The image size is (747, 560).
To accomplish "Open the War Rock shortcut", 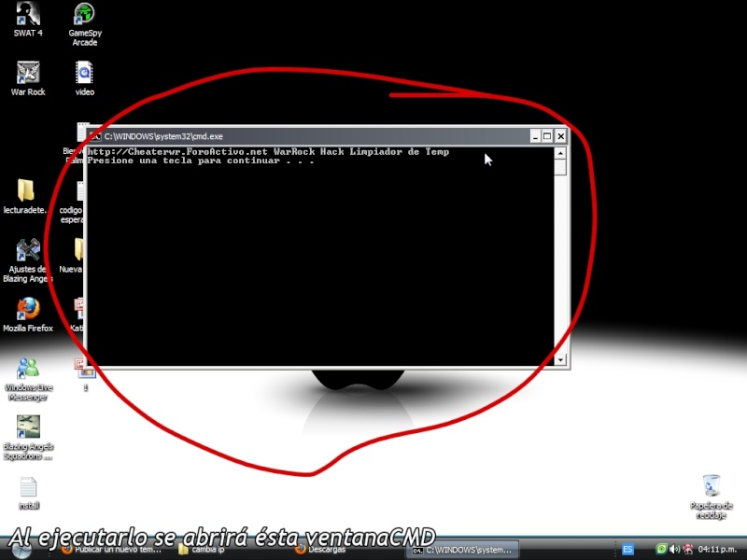I will 28,78.
